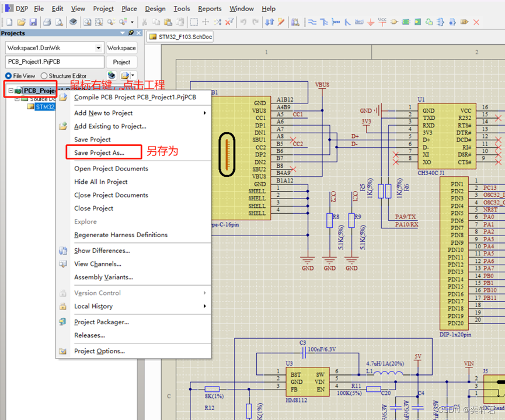Collapse the PCB_Project1 tree node
505x420 pixels.
pyautogui.click(x=11, y=91)
